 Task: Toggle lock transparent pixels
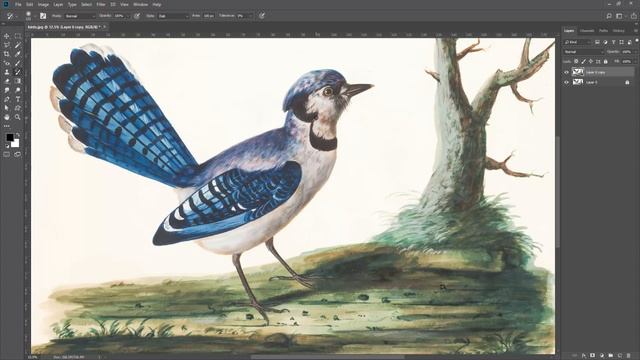click(x=576, y=61)
